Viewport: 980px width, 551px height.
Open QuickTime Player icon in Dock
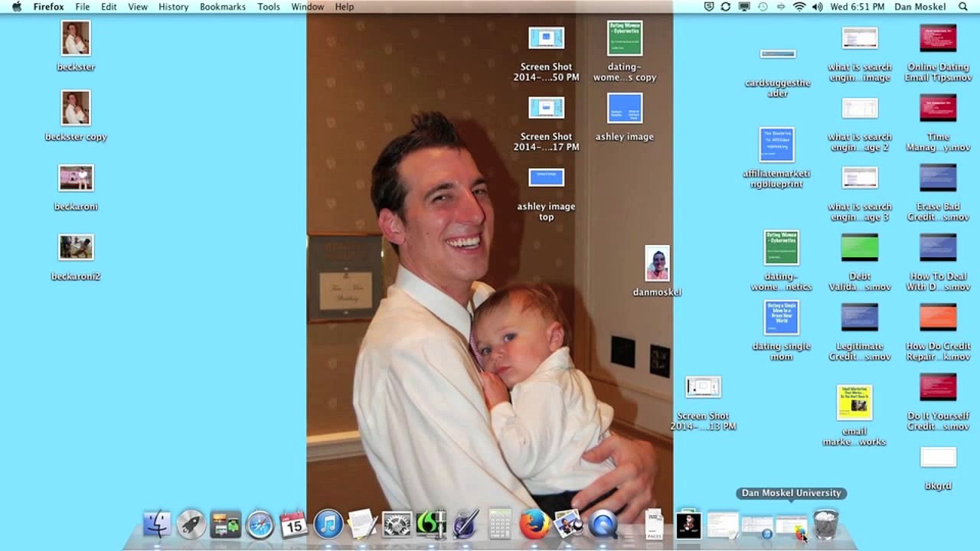(603, 524)
